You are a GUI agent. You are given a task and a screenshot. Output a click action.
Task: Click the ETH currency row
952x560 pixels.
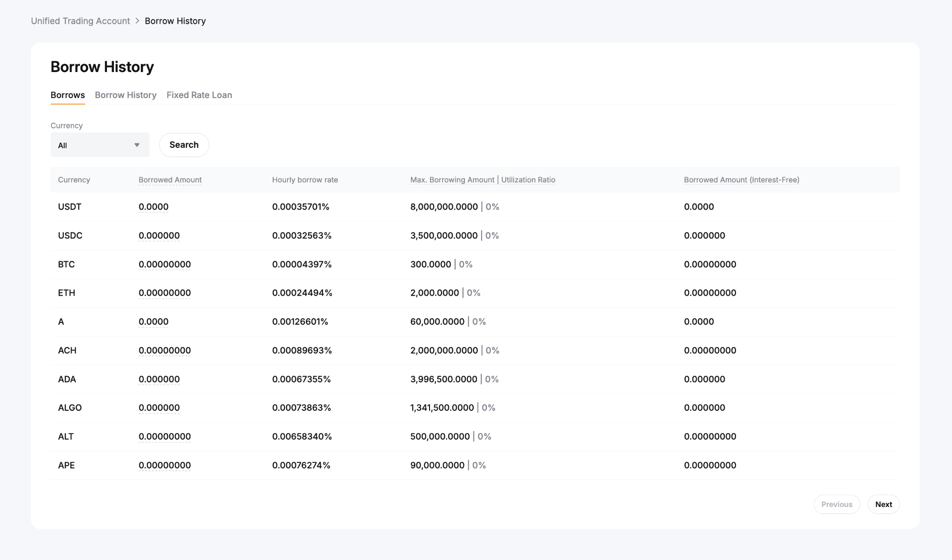tap(66, 293)
